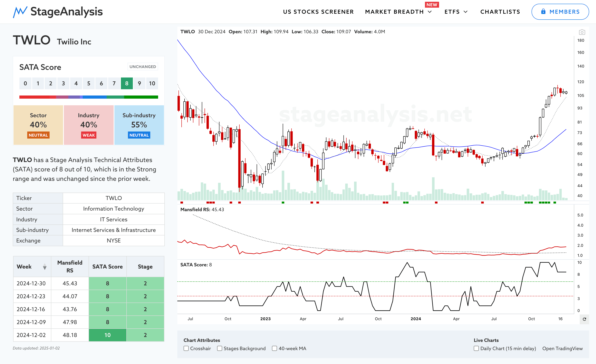Open Chartlists menu item
Image resolution: width=596 pixels, height=364 pixels.
coord(500,12)
